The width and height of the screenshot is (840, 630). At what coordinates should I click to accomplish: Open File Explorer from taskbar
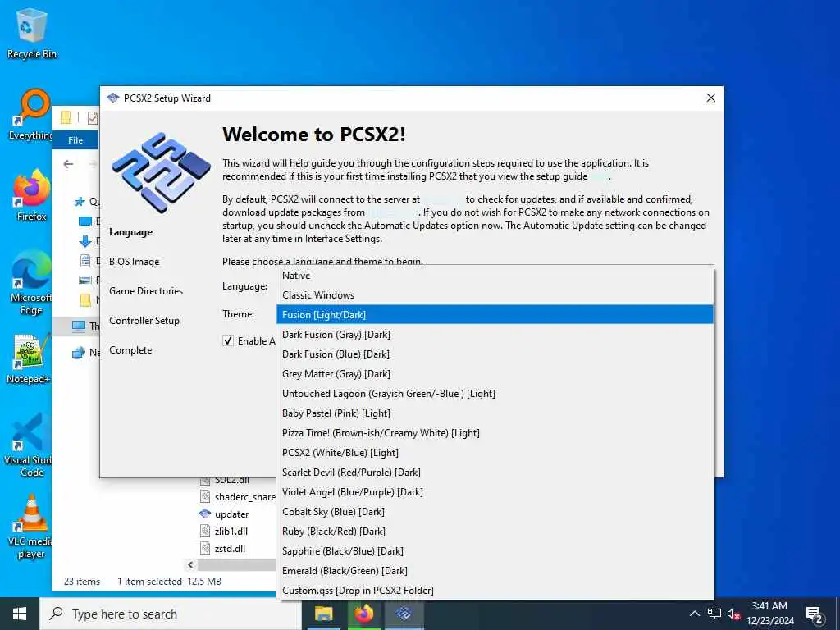tap(323, 614)
